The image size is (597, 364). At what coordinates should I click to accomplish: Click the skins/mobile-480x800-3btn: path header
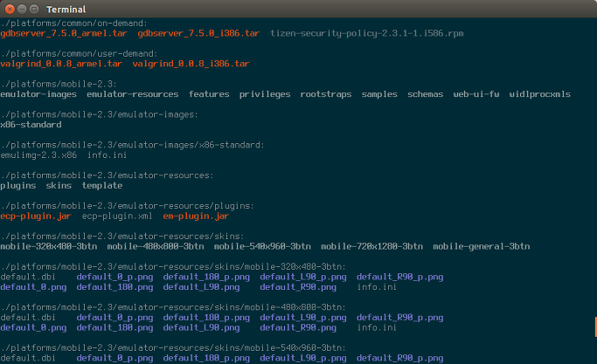[x=173, y=307]
